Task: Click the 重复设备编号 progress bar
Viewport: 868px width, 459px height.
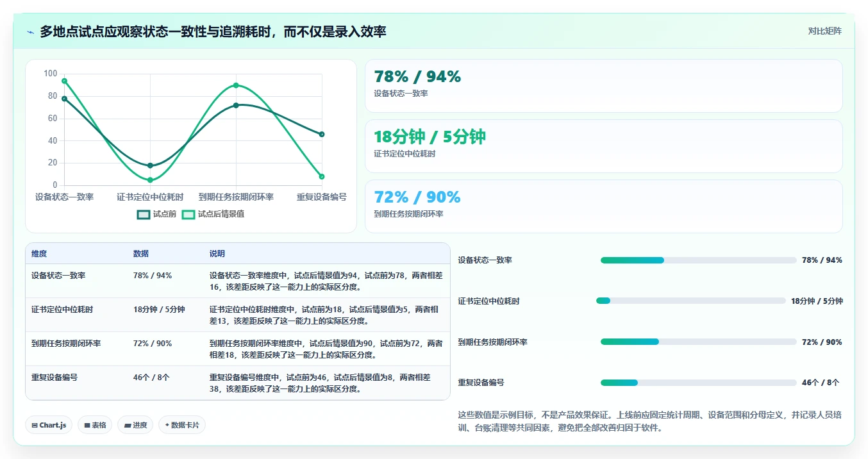Action: coord(699,383)
